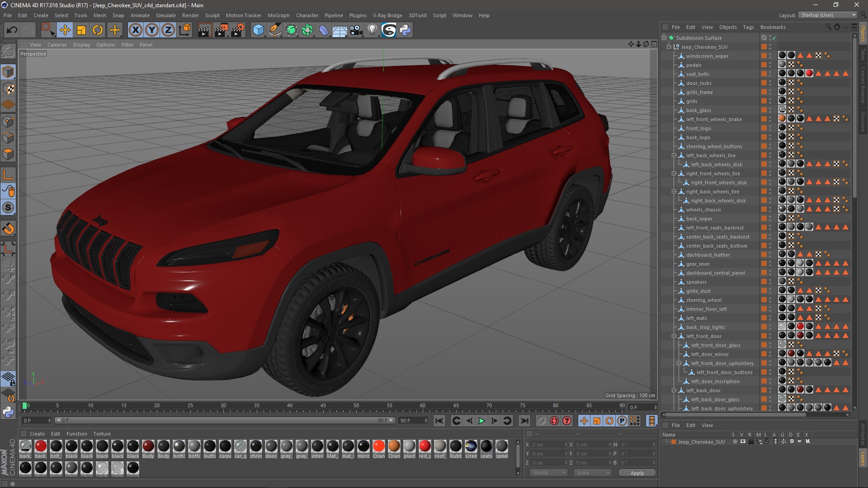This screenshot has height=488, width=868.
Task: Select the red_p material swatch
Action: [425, 449]
